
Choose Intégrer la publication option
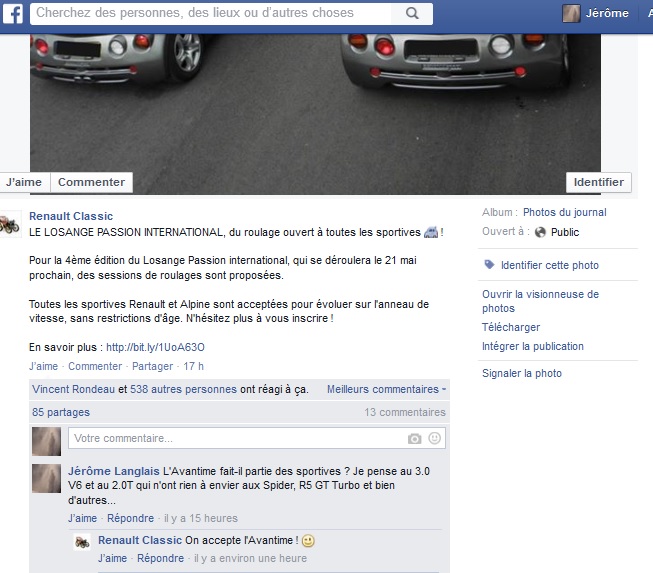tap(532, 346)
